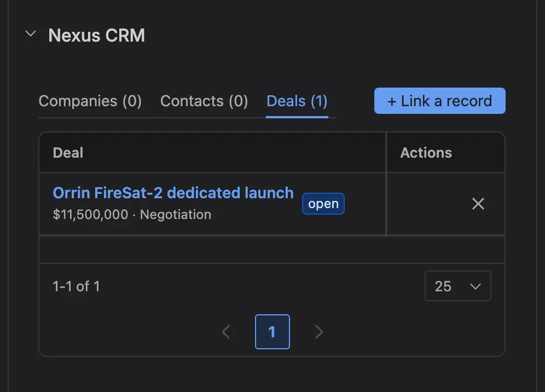
Task: Select the Deals (1) tab
Action: click(x=297, y=101)
